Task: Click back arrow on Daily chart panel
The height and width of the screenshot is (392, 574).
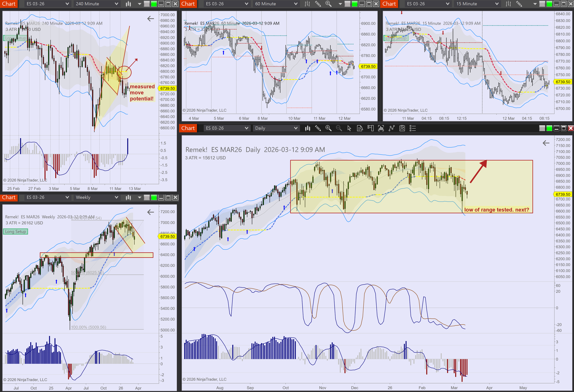Action: click(546, 143)
